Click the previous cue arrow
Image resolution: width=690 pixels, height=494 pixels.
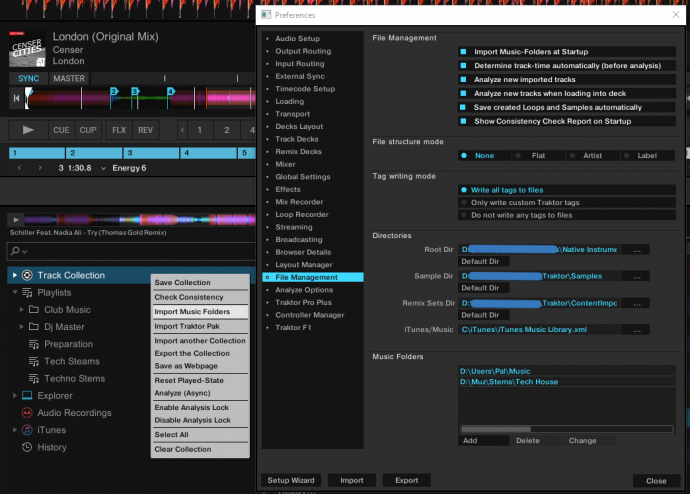(19, 168)
